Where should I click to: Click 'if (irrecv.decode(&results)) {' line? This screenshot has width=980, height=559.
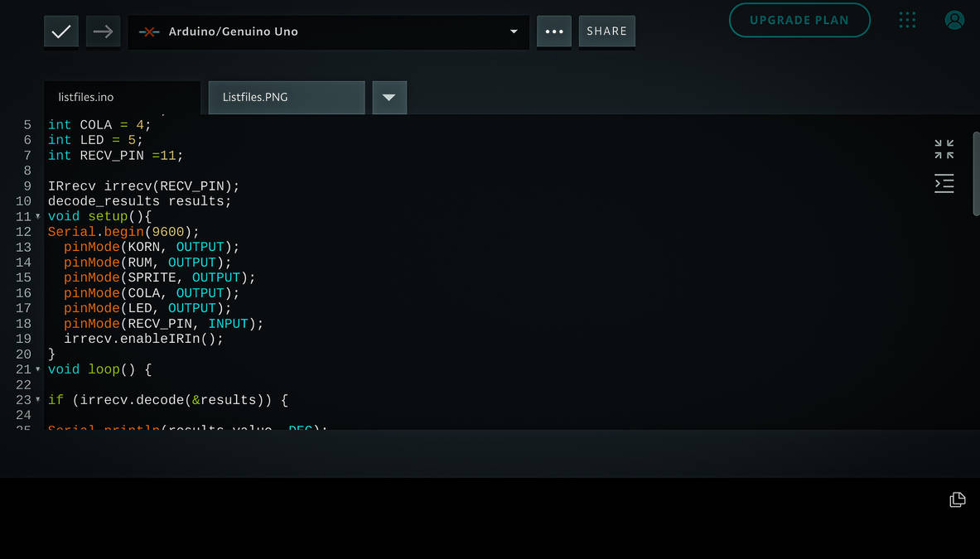[168, 400]
